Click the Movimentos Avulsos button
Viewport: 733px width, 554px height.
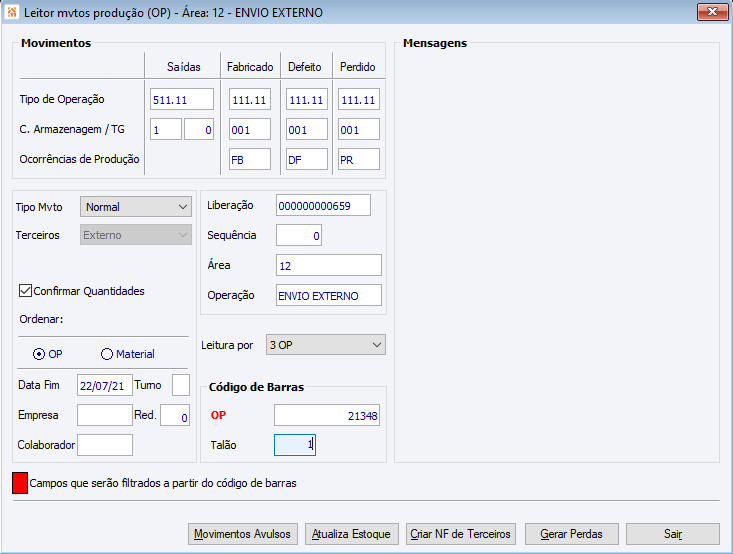[x=243, y=534]
